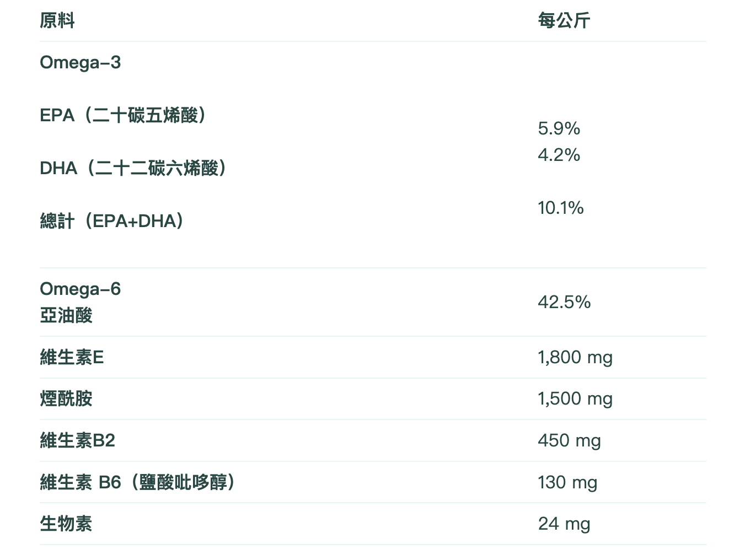This screenshot has width=729, height=560.
Task: Click the 原料 column header
Action: (57, 21)
